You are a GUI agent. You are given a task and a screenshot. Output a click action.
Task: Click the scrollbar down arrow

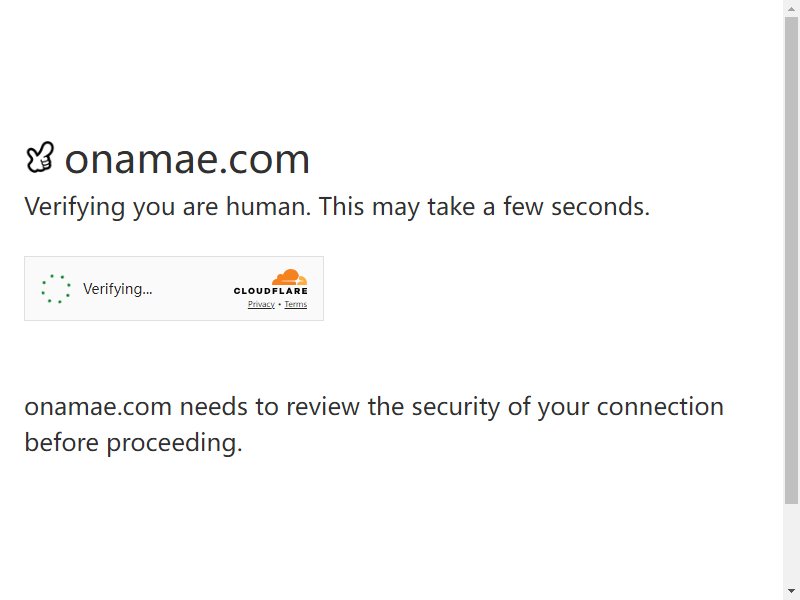791,591
